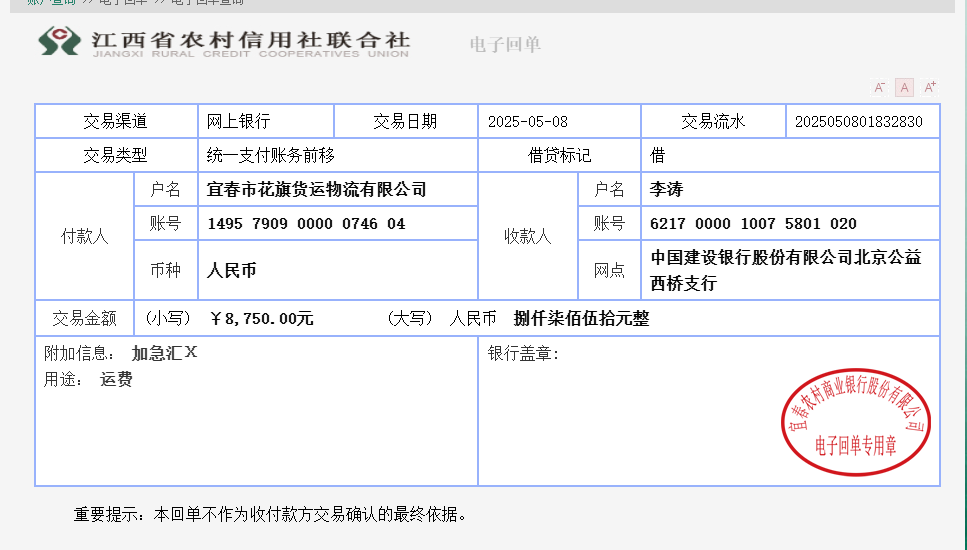Select payee account 6217 0000 1007 5801 020
The image size is (967, 550).
pyautogui.click(x=753, y=224)
